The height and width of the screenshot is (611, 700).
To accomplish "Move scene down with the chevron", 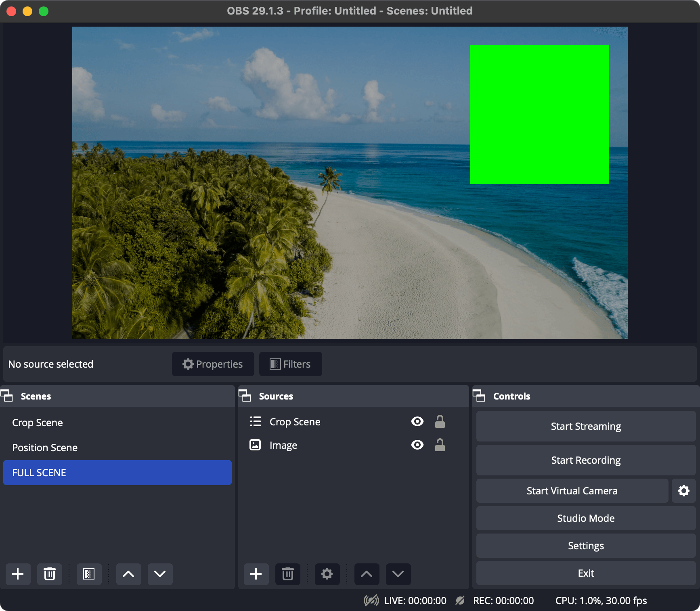I will point(160,574).
